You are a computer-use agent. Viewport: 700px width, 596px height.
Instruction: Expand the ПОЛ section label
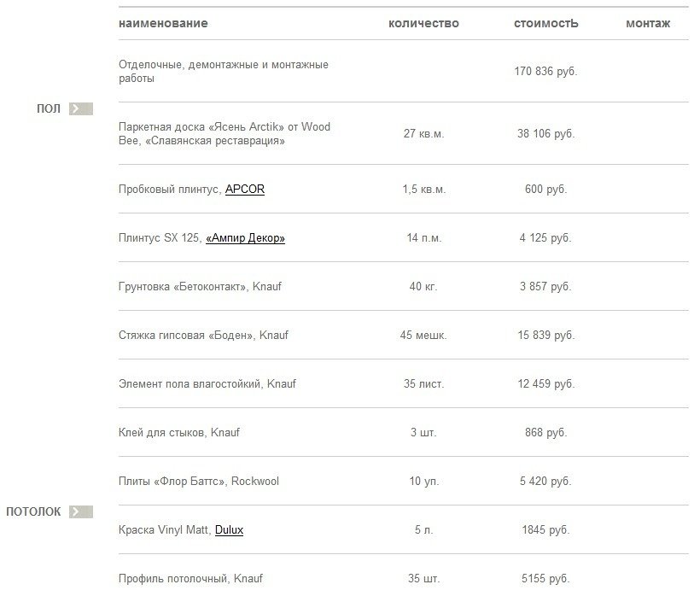pyautogui.click(x=49, y=108)
